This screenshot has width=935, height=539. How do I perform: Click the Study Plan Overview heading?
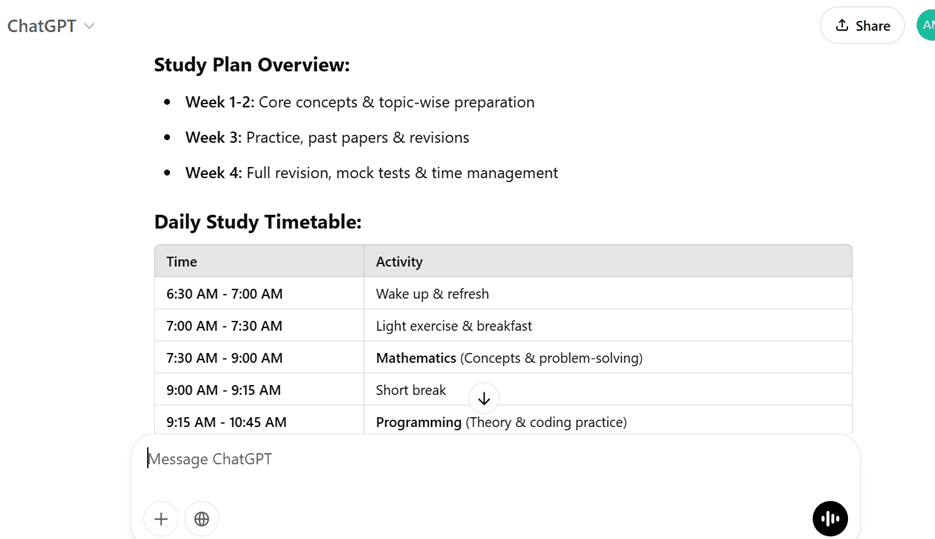click(x=252, y=64)
